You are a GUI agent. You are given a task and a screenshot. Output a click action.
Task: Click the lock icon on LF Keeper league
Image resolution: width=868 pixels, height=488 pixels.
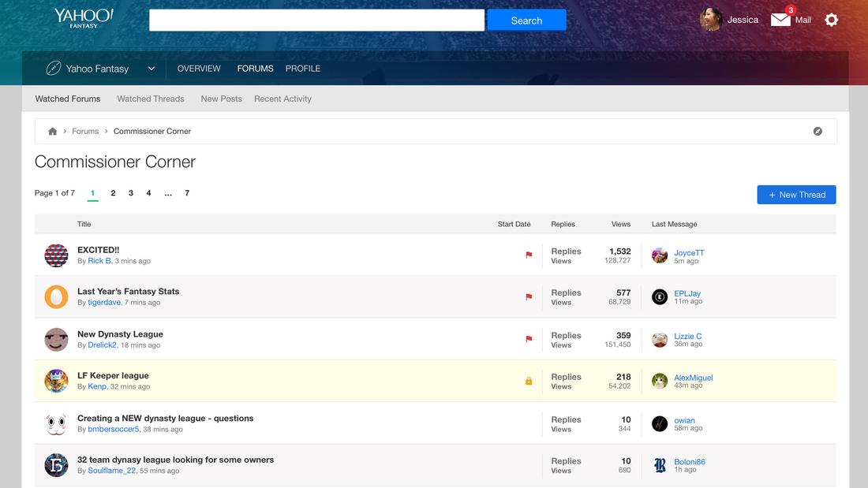pos(529,382)
